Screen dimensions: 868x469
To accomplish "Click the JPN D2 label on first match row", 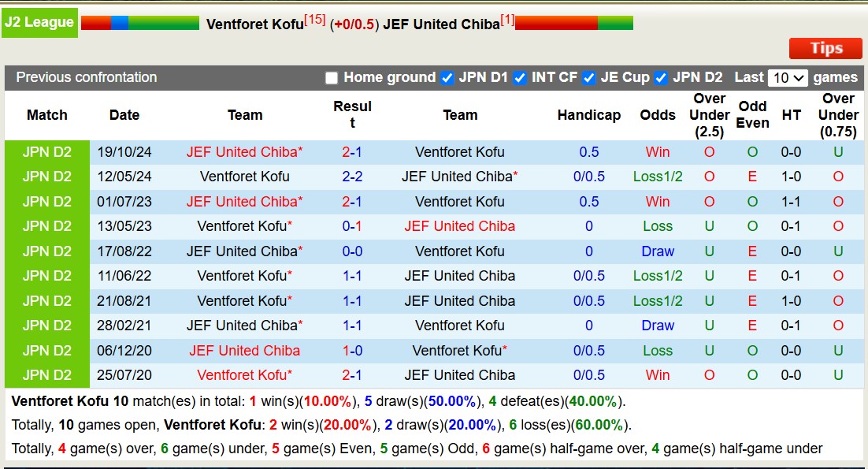I will [46, 151].
